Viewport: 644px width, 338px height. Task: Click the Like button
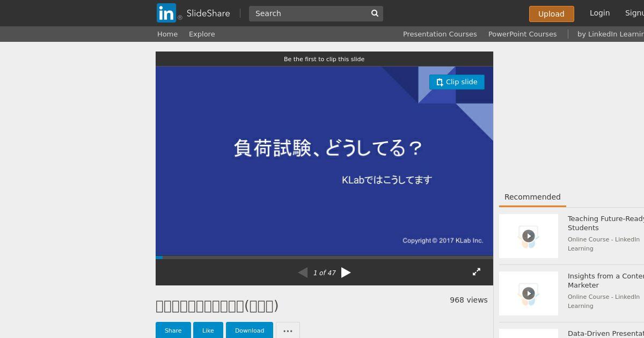tap(208, 330)
